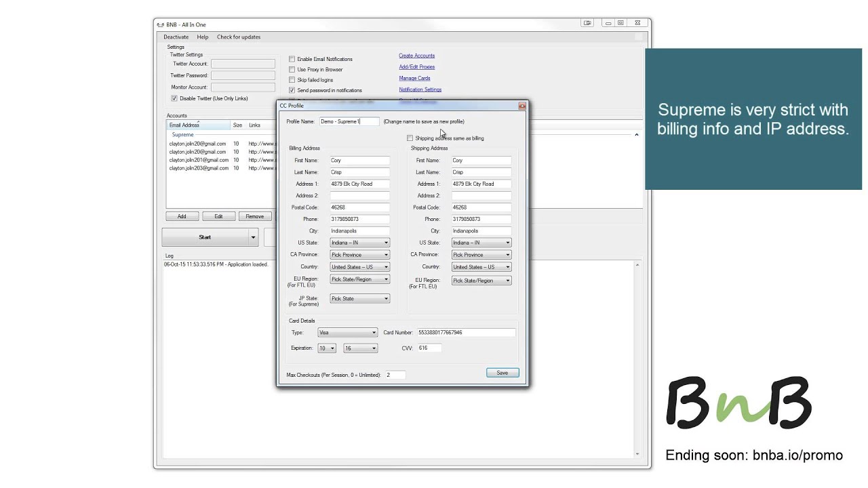This screenshot has height=488, width=868.
Task: Click the Log panel scrollbar down arrow
Action: [637, 453]
